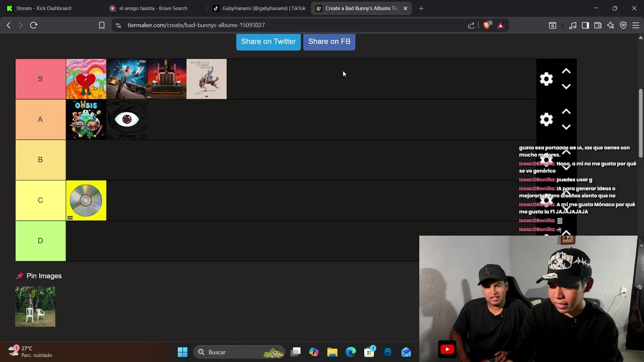Select the S tier label
Image resolution: width=644 pixels, height=362 pixels.
40,79
